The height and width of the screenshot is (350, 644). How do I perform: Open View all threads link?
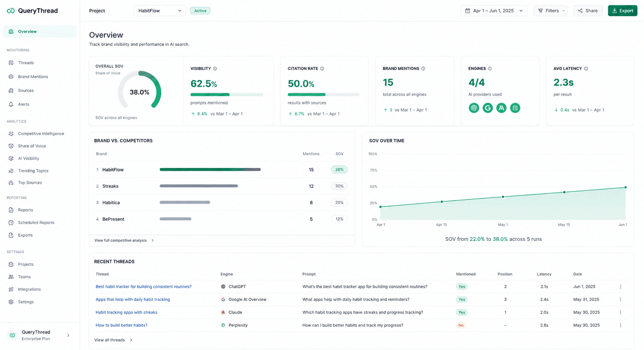[113, 340]
